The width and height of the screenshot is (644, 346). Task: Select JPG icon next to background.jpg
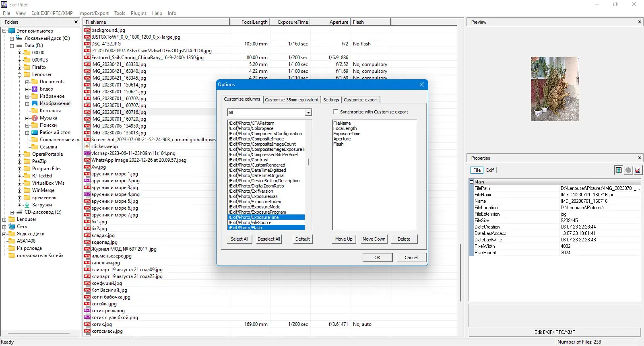[87, 30]
